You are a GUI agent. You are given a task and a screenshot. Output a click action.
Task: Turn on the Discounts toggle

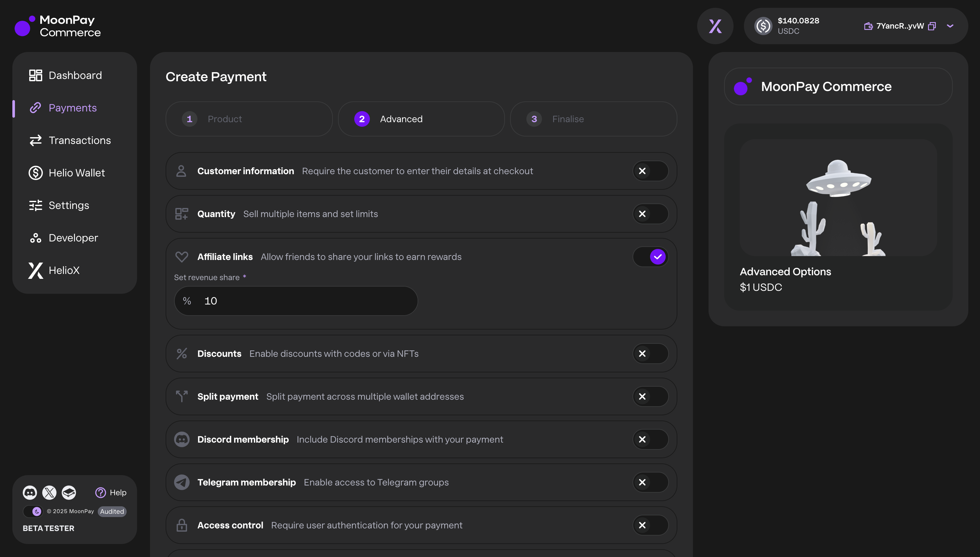pos(650,354)
